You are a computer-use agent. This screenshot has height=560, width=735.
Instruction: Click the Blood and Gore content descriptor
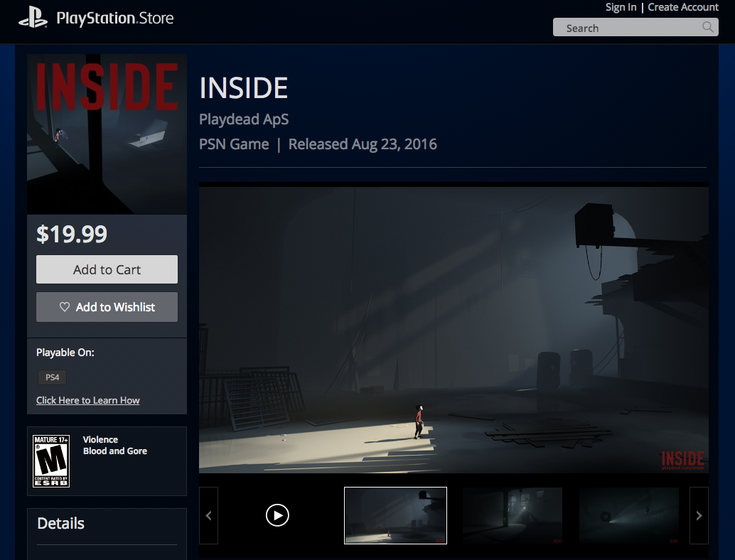click(115, 451)
